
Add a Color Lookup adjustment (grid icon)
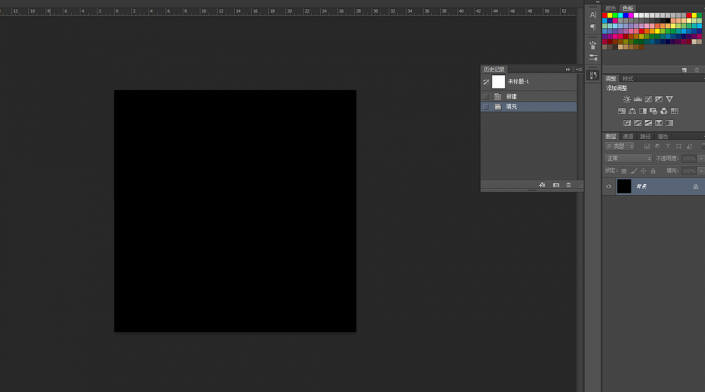[x=674, y=111]
